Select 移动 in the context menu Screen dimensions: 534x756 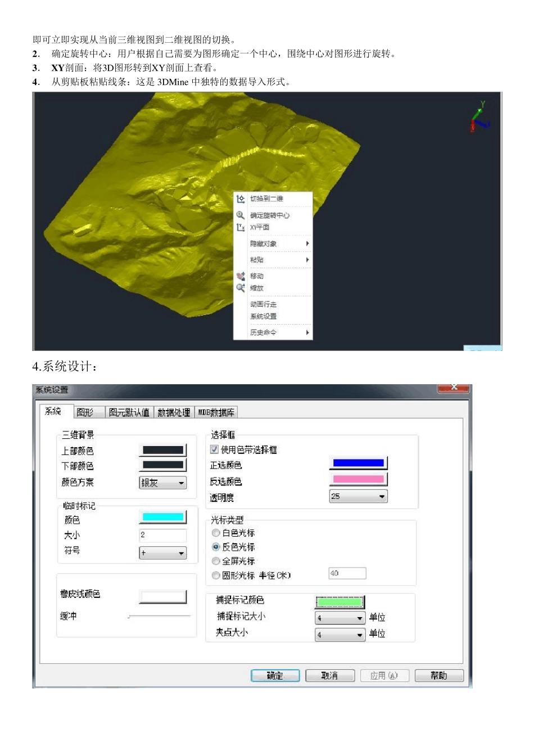tap(257, 276)
